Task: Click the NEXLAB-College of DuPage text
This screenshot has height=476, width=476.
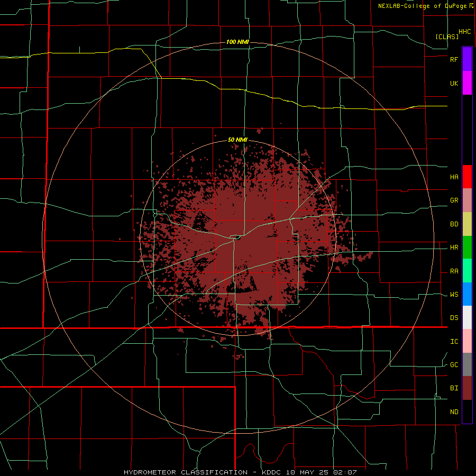Action: (424, 6)
